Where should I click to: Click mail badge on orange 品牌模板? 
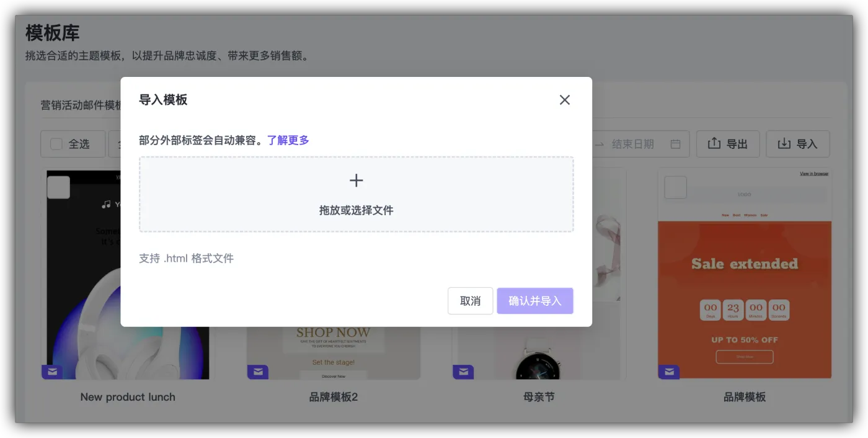[x=669, y=372]
